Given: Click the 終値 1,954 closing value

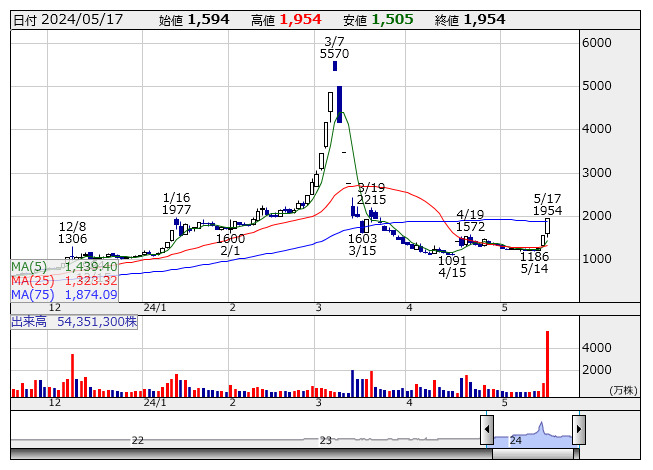Looking at the screenshot, I should 484,19.
